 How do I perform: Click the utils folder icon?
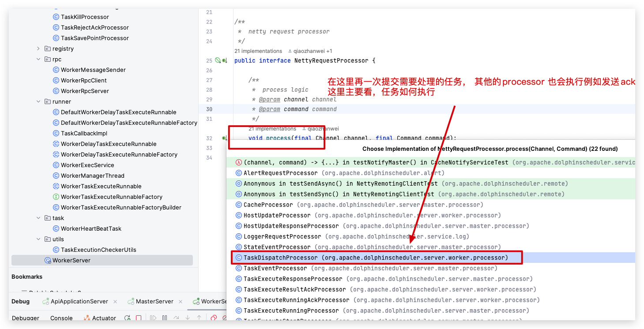[48, 239]
